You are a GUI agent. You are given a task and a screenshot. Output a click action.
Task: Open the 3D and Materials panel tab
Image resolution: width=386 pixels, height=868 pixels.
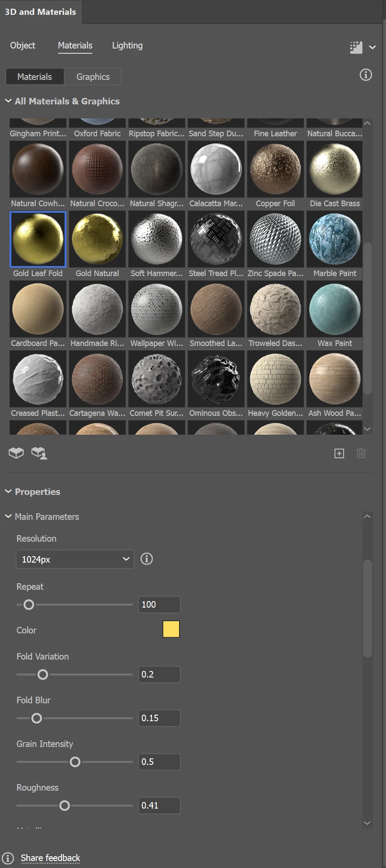point(41,12)
